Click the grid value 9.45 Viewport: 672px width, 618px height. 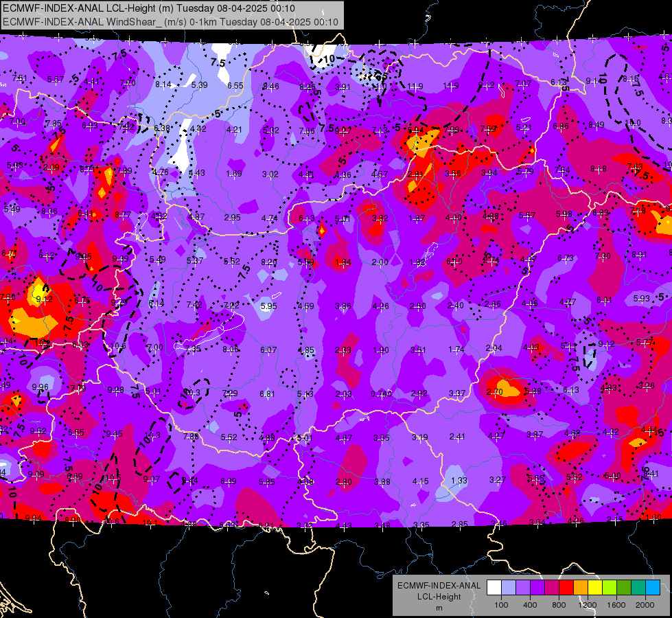114,433
